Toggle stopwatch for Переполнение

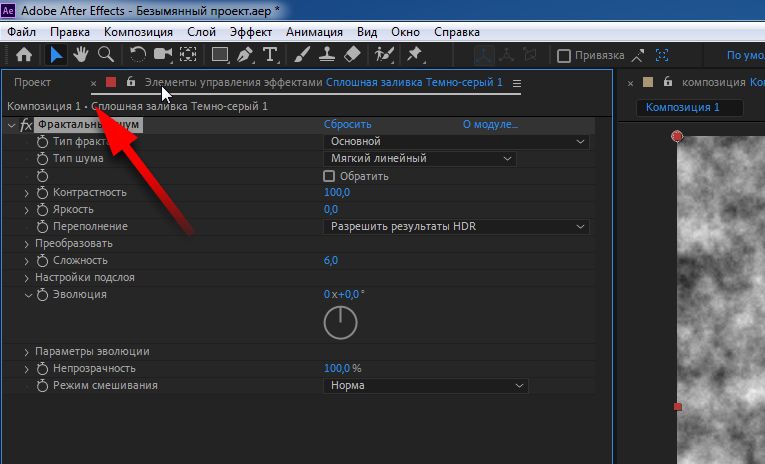42,227
